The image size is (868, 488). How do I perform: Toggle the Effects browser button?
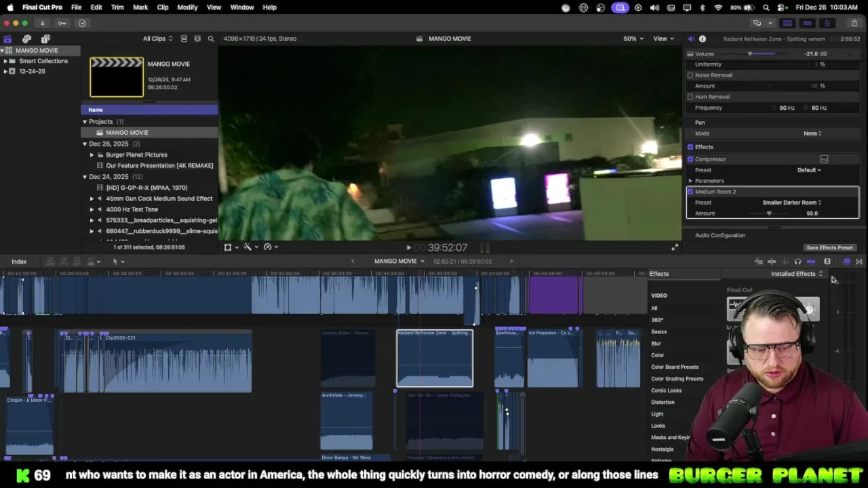pos(846,262)
